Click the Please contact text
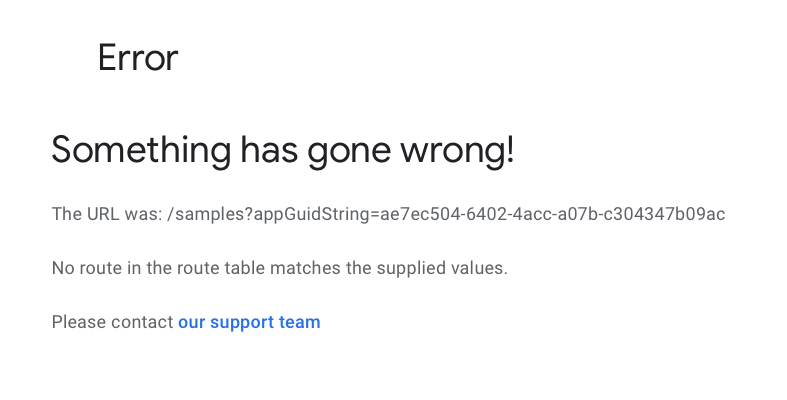787x400 pixels. tap(112, 322)
